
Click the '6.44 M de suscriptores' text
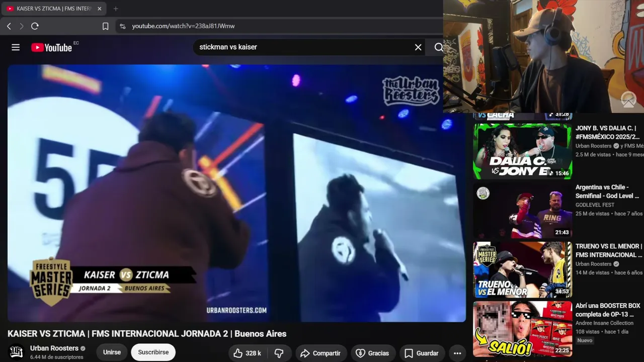(56, 357)
